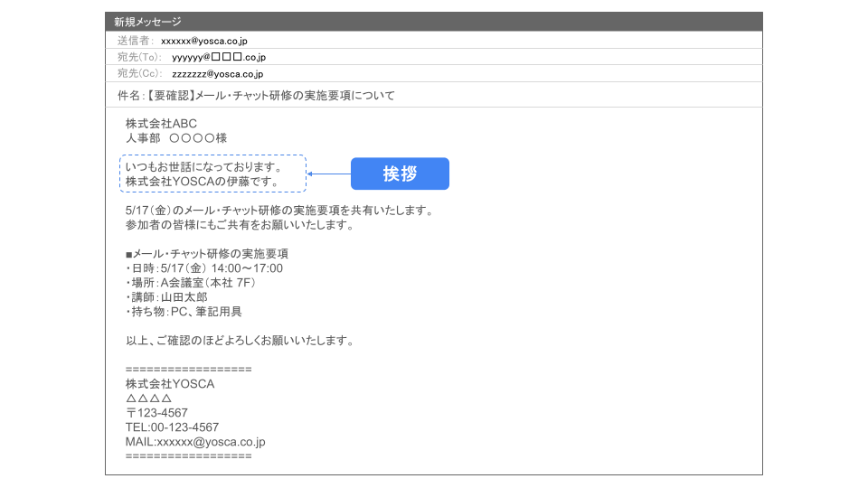Click the 日時 5/17(金) 14:00〜17:00 item

pos(206,268)
